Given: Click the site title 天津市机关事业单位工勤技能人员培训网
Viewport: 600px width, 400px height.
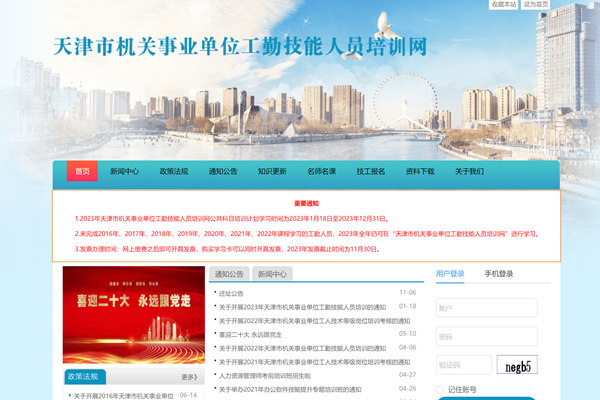Looking at the screenshot, I should [240, 46].
